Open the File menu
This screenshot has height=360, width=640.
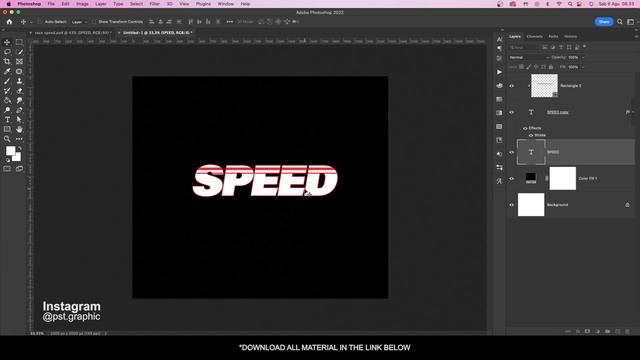tap(51, 4)
